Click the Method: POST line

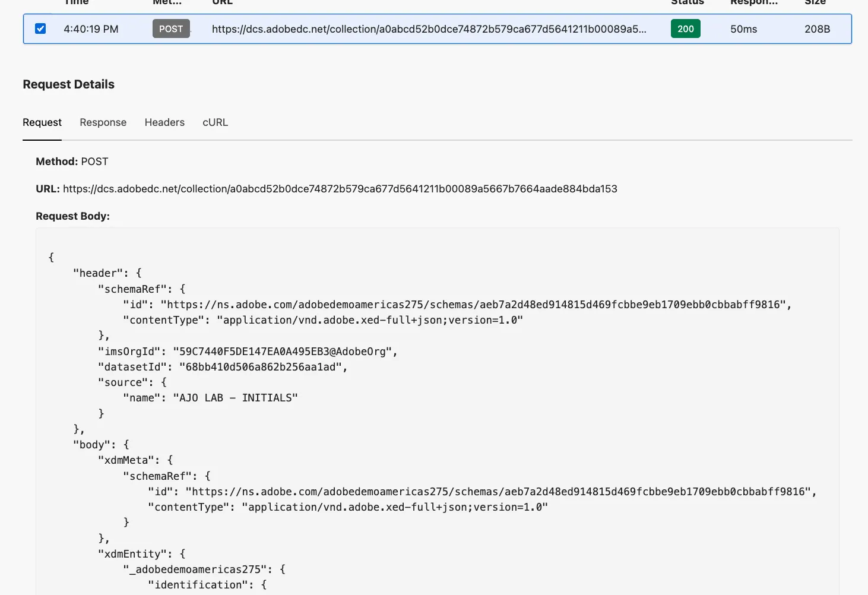pyautogui.click(x=72, y=162)
